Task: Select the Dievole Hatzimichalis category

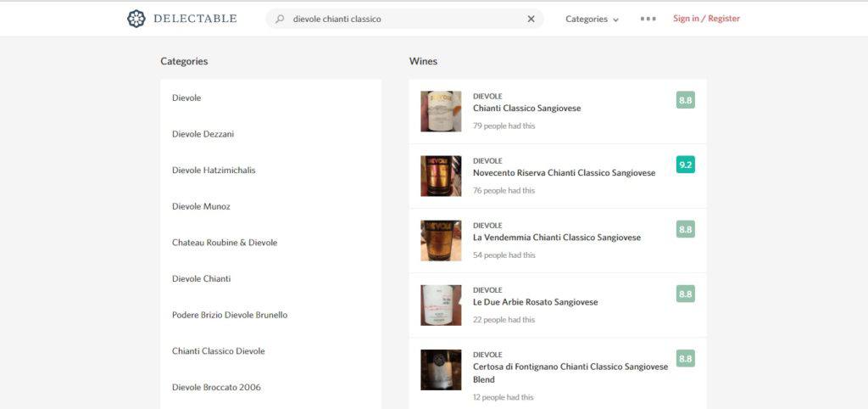Action: pos(214,171)
